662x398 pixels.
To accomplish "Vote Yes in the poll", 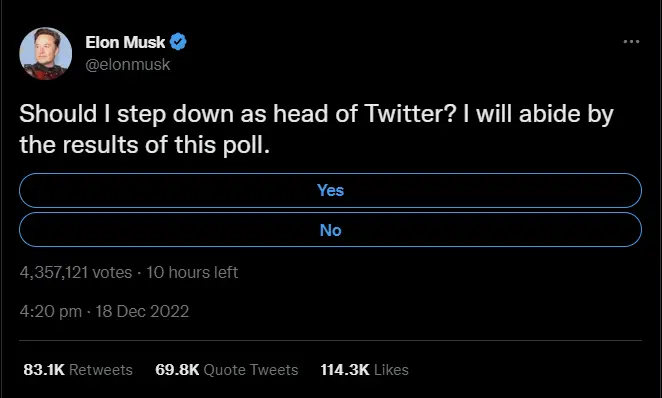I will pos(331,190).
